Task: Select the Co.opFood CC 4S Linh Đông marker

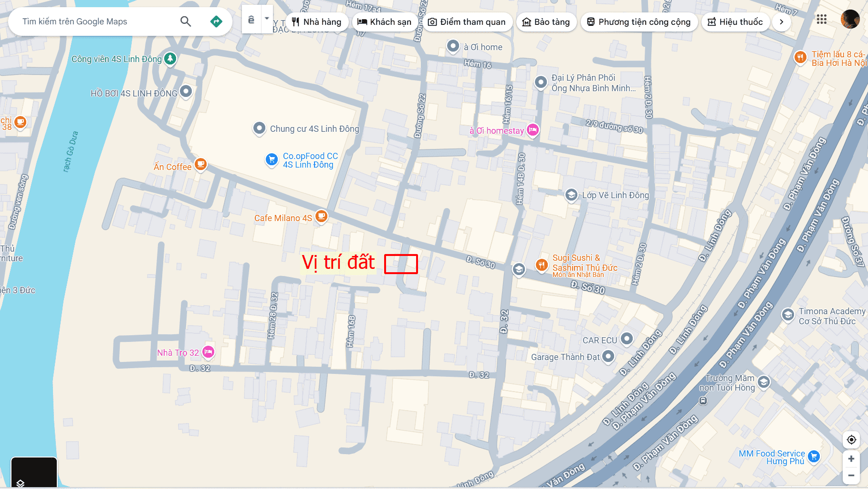Action: coord(272,159)
